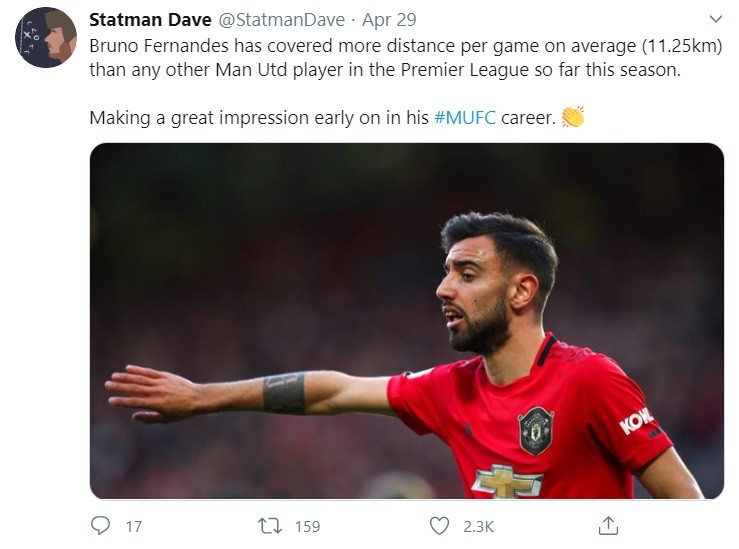This screenshot has height=549, width=739.
Task: Open the share tweet icon
Action: (x=608, y=524)
